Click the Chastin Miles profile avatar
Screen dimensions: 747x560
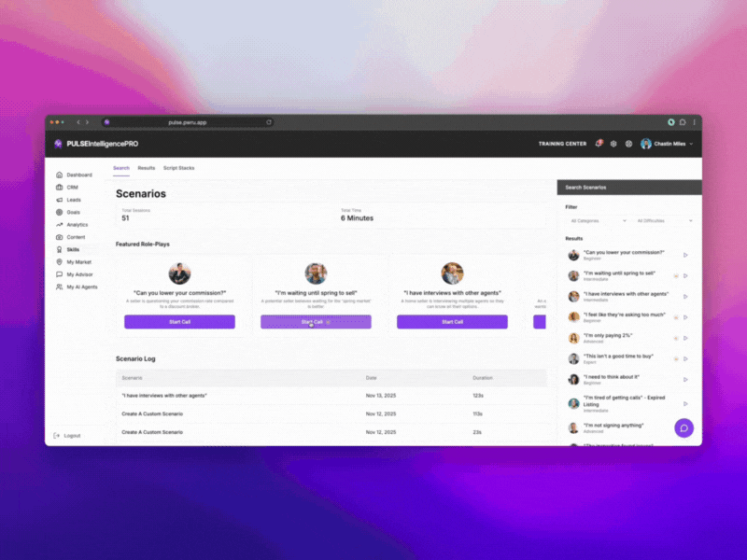pos(645,144)
